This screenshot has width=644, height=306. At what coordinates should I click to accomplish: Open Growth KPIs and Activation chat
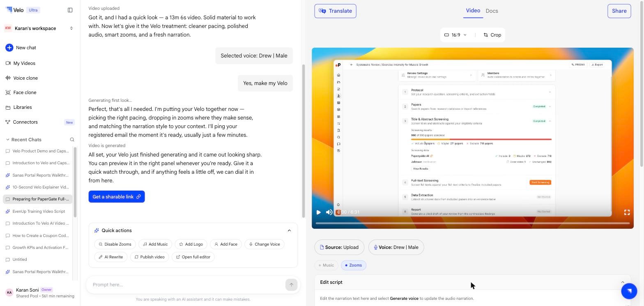[x=37, y=248]
